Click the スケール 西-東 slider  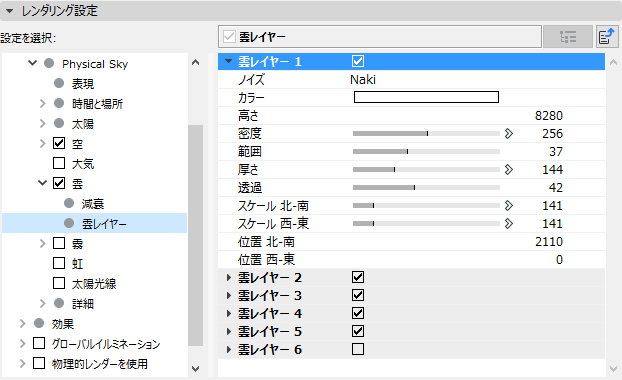point(426,224)
